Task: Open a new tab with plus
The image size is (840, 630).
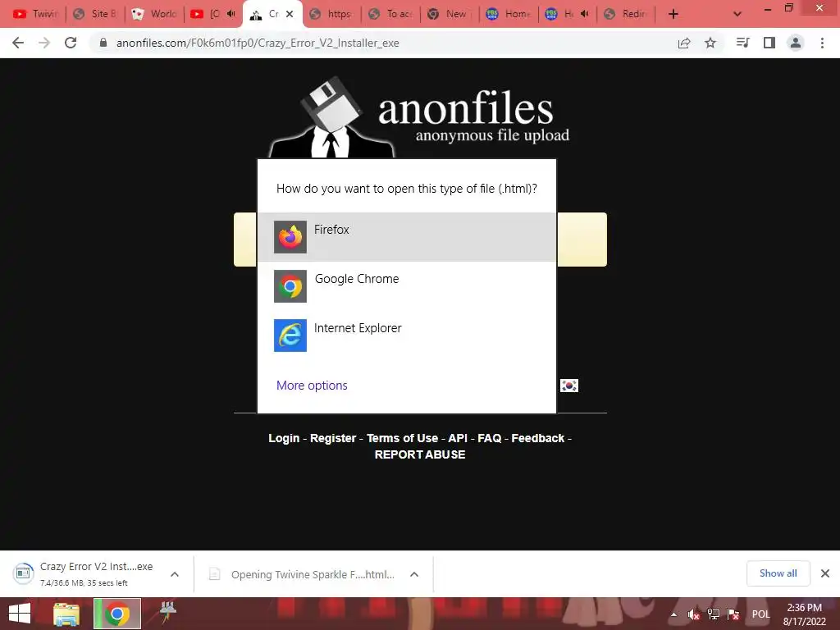Action: click(673, 14)
